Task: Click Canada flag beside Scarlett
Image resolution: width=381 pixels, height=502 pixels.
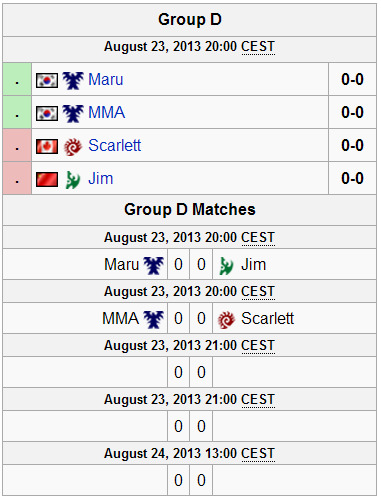Action: [x=47, y=146]
